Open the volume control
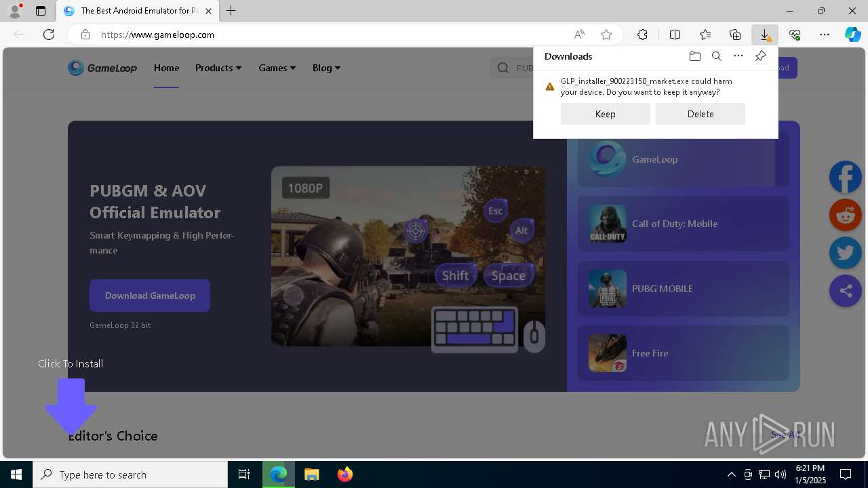The height and width of the screenshot is (488, 868). tap(781, 474)
